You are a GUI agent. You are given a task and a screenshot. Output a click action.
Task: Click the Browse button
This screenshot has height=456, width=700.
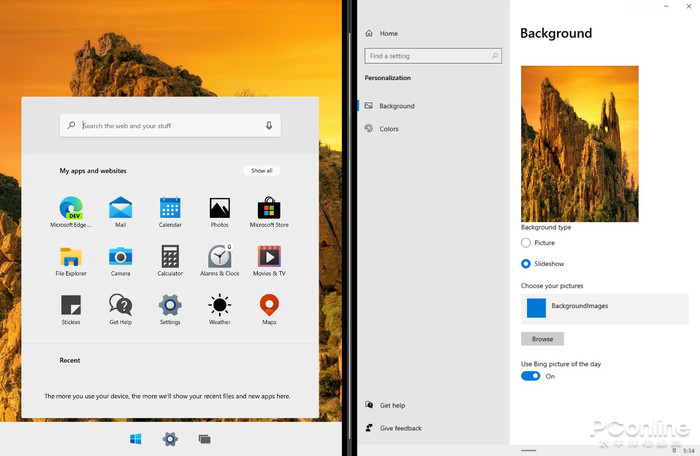pos(542,339)
